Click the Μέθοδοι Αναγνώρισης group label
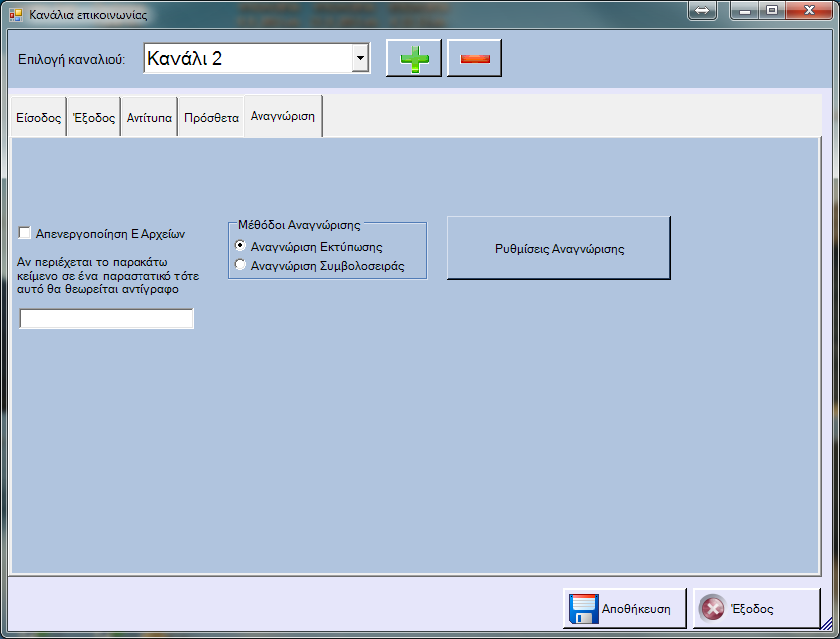The height and width of the screenshot is (639, 840). [299, 225]
